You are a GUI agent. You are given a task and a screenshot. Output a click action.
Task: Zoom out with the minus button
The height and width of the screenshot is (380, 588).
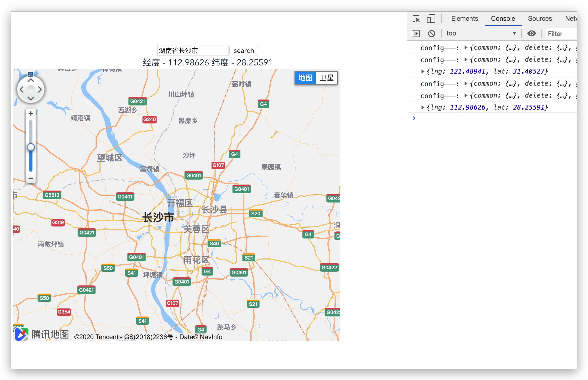pos(31,178)
